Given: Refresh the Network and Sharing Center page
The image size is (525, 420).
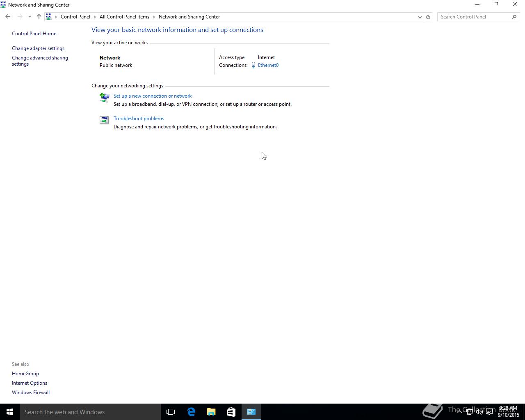Looking at the screenshot, I should pos(428,17).
